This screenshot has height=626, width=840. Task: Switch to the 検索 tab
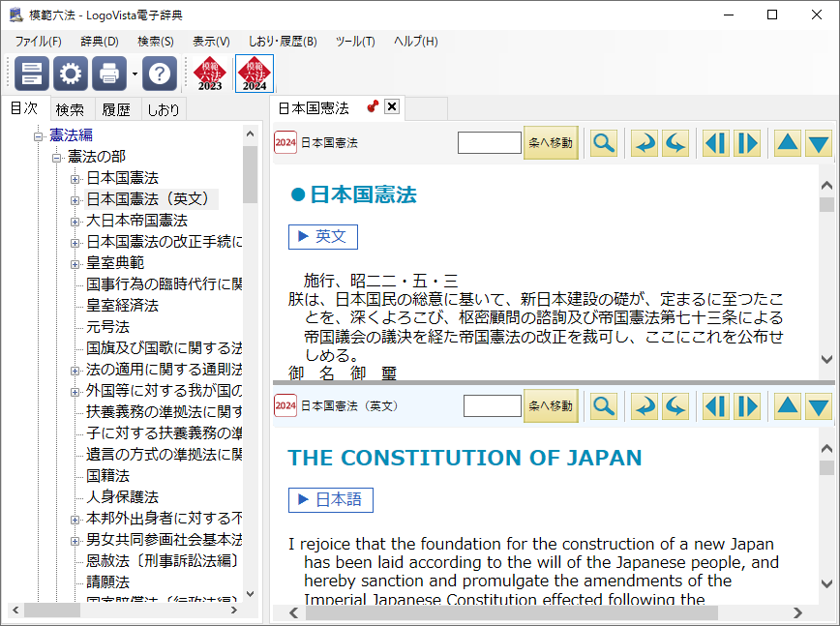[71, 109]
